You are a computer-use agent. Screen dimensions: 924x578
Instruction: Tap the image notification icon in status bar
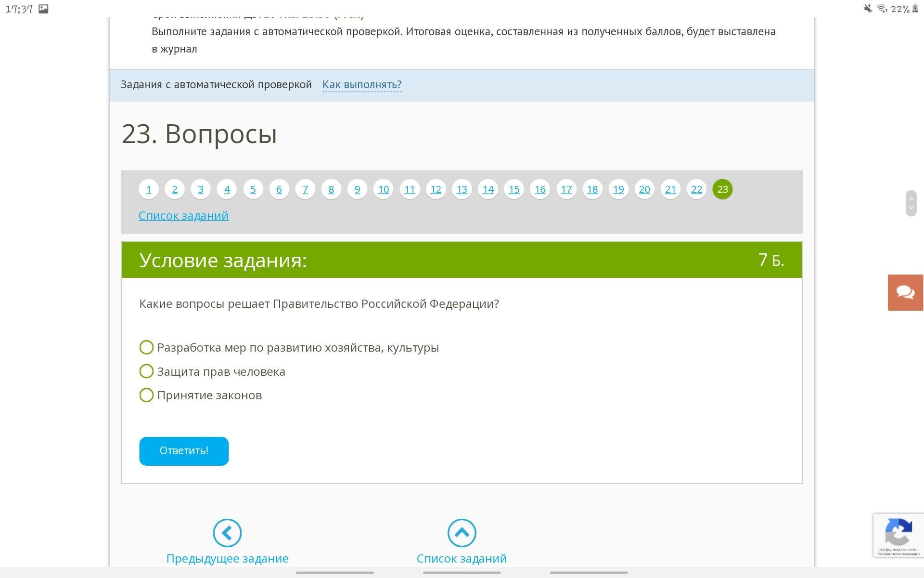tap(43, 9)
